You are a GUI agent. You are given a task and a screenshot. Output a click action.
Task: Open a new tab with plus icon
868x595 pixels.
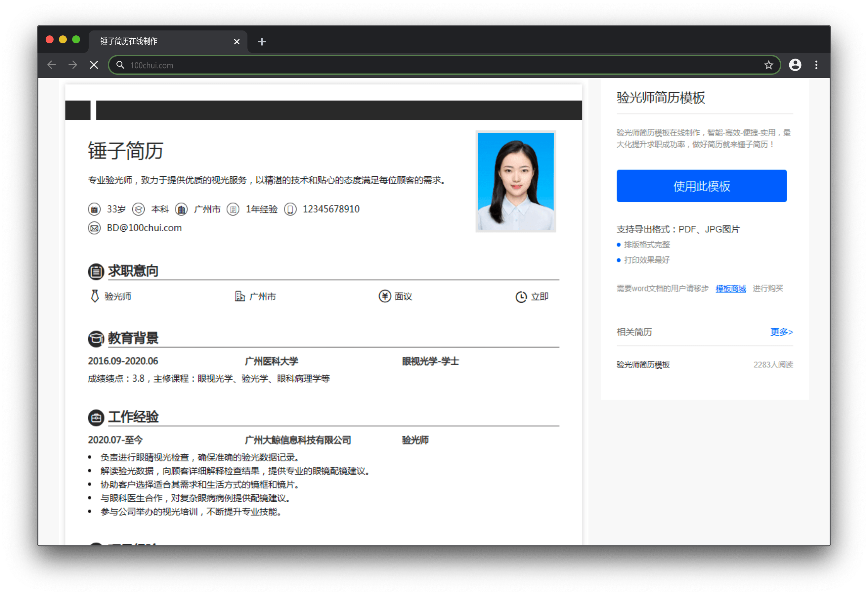click(x=262, y=41)
